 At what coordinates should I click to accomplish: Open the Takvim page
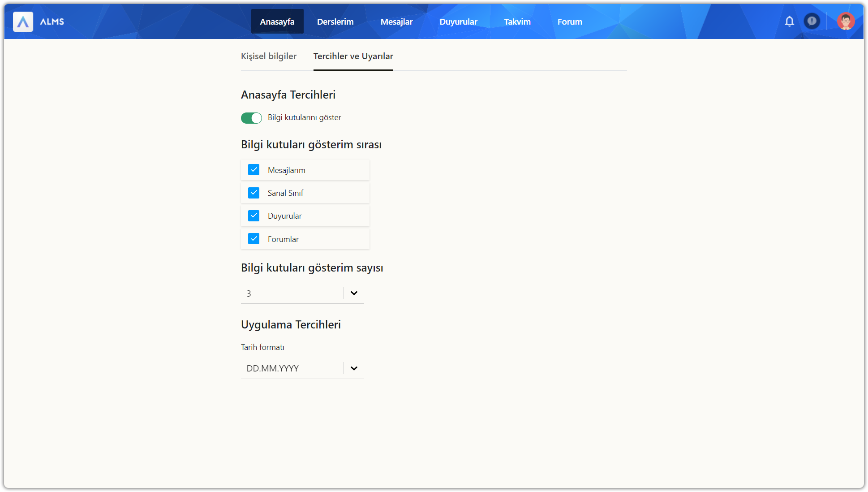coord(517,22)
